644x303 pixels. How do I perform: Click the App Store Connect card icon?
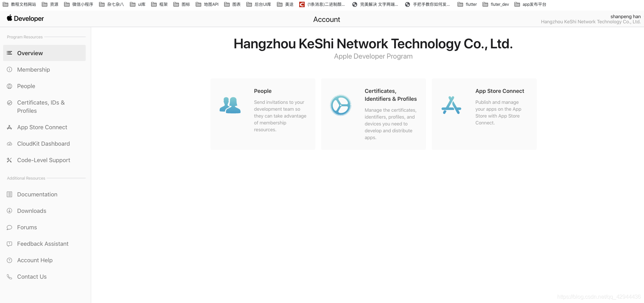point(451,105)
